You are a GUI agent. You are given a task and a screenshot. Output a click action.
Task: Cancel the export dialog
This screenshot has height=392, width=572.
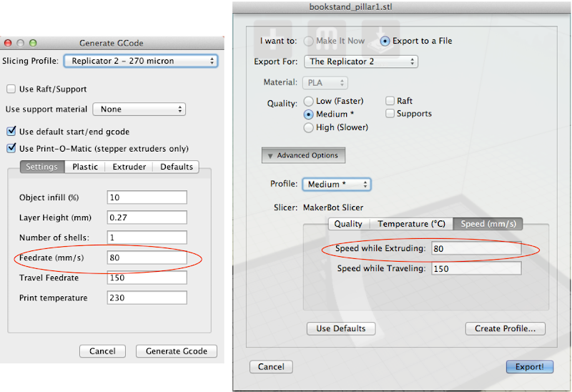(271, 367)
